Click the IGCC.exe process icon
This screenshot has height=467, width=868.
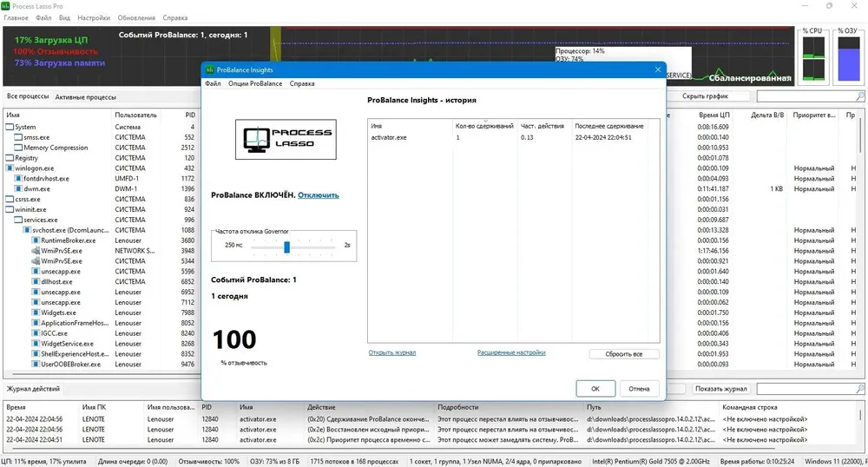[36, 333]
